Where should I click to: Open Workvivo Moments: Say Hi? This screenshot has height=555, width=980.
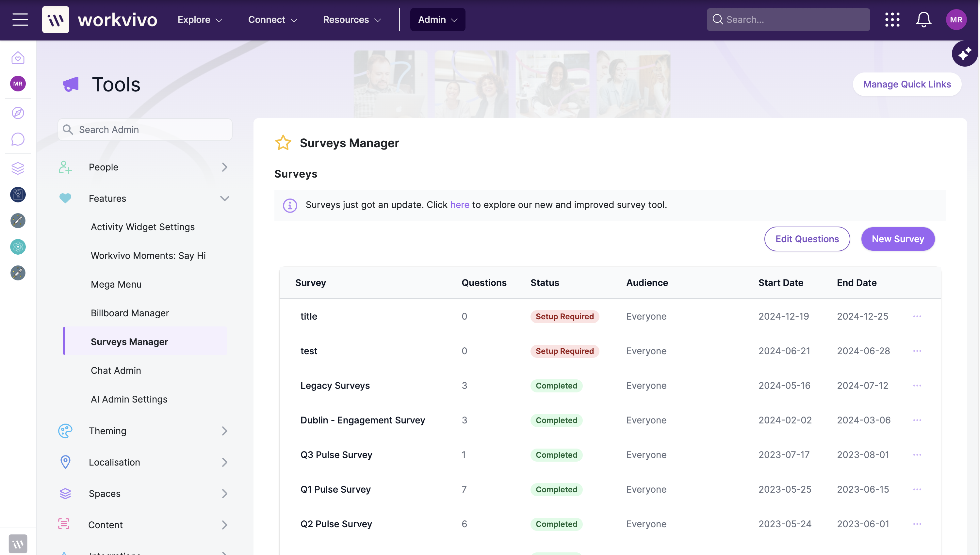click(x=148, y=255)
